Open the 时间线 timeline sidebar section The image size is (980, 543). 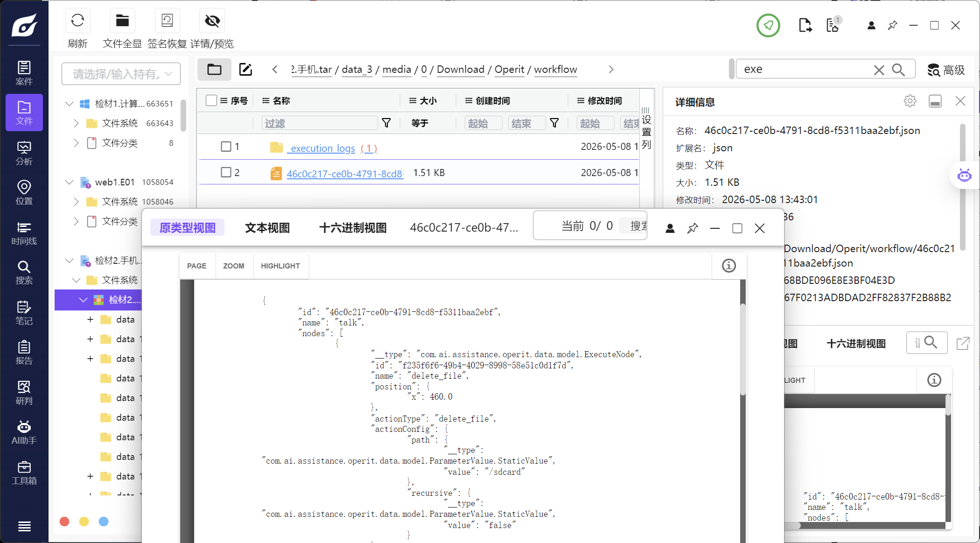[x=24, y=233]
